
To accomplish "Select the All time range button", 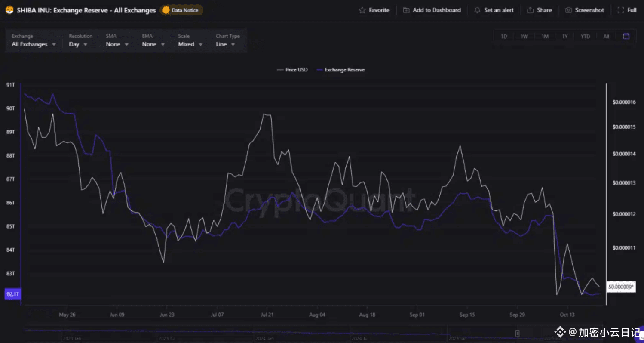I will 606,37.
